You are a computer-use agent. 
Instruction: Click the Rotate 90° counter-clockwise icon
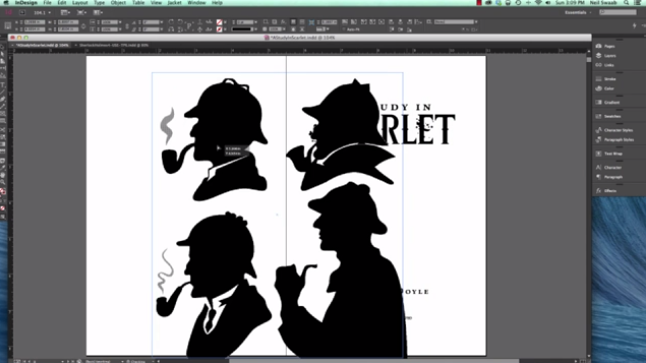point(180,22)
